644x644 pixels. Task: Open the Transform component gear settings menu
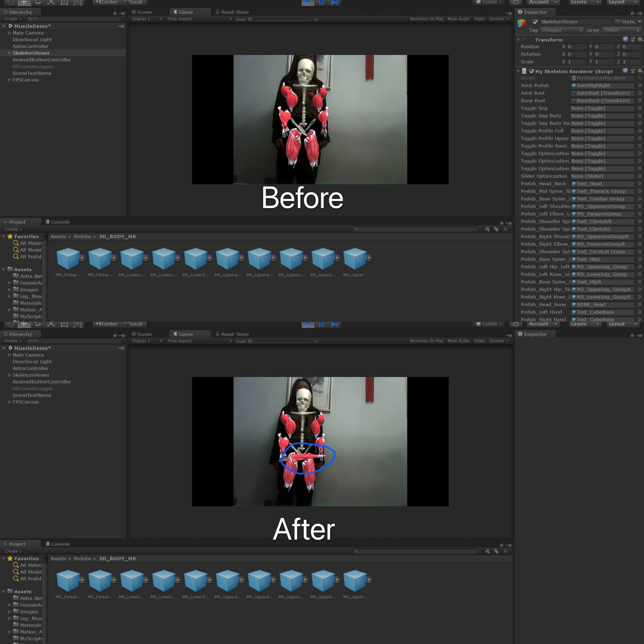640,39
